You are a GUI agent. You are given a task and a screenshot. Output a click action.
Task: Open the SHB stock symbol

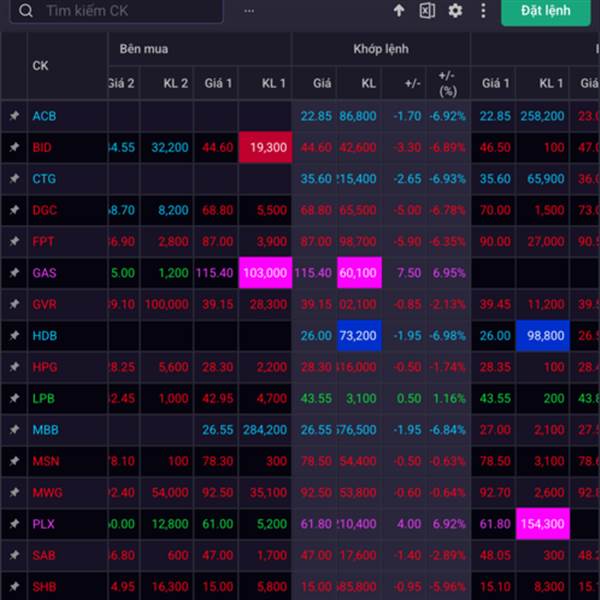[44, 587]
